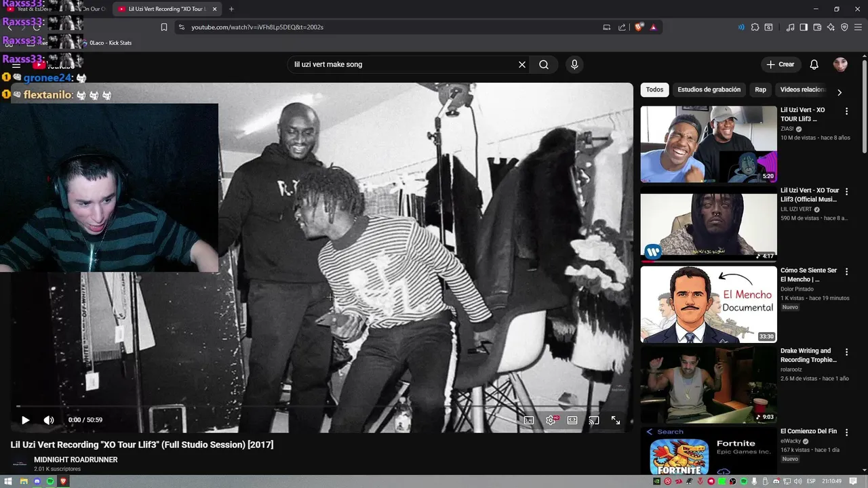Open Brave Rewards triangle icon
The image size is (868, 488).
coord(653,27)
